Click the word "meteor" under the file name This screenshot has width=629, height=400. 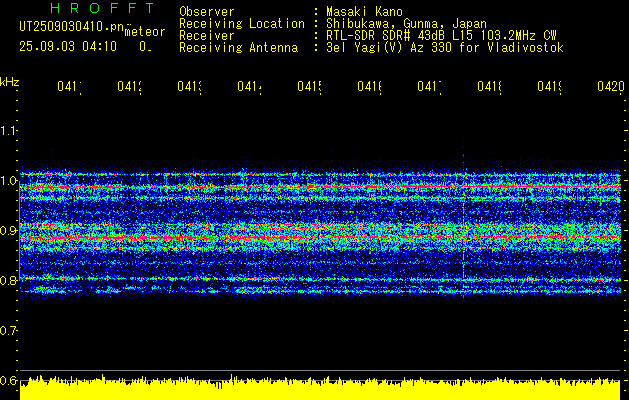pyautogui.click(x=144, y=32)
